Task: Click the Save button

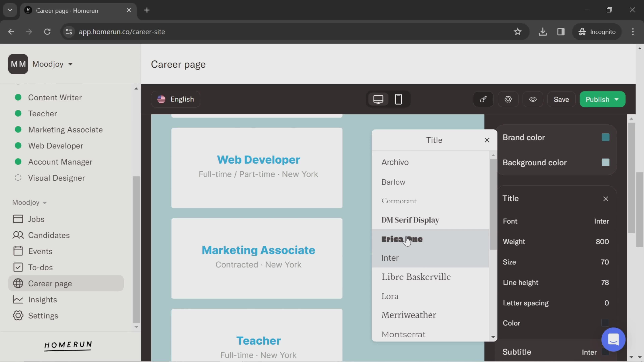Action: pyautogui.click(x=561, y=99)
